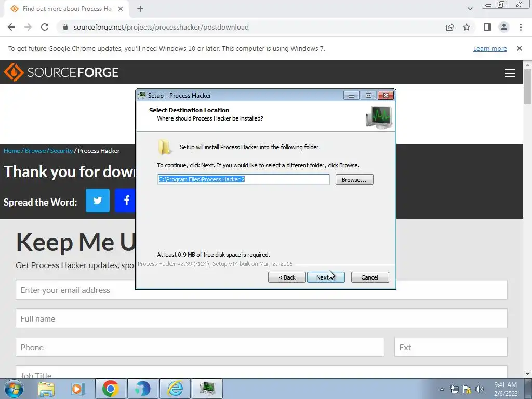
Task: Click the taskbar clock showing 9:41 AM
Action: click(x=506, y=389)
